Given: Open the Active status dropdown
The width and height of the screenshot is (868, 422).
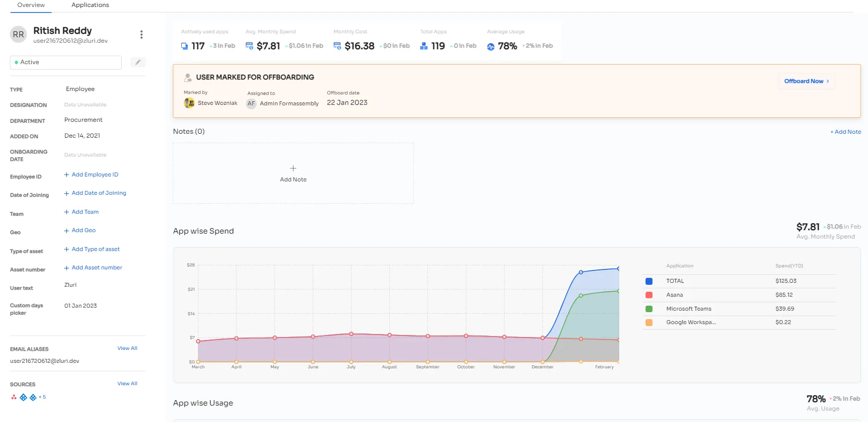Looking at the screenshot, I should coord(66,62).
